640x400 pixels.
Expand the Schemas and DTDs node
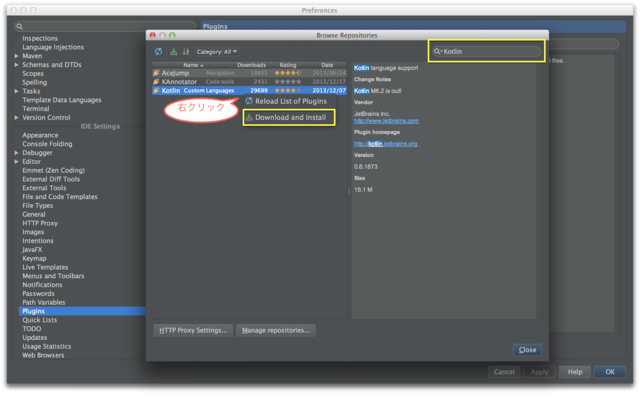[x=16, y=64]
